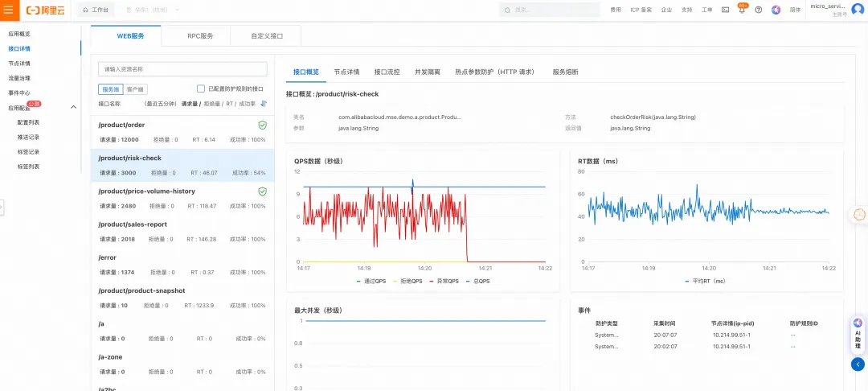Open the Cloud Shell terminal icon
This screenshot has width=868, height=391.
725,10
